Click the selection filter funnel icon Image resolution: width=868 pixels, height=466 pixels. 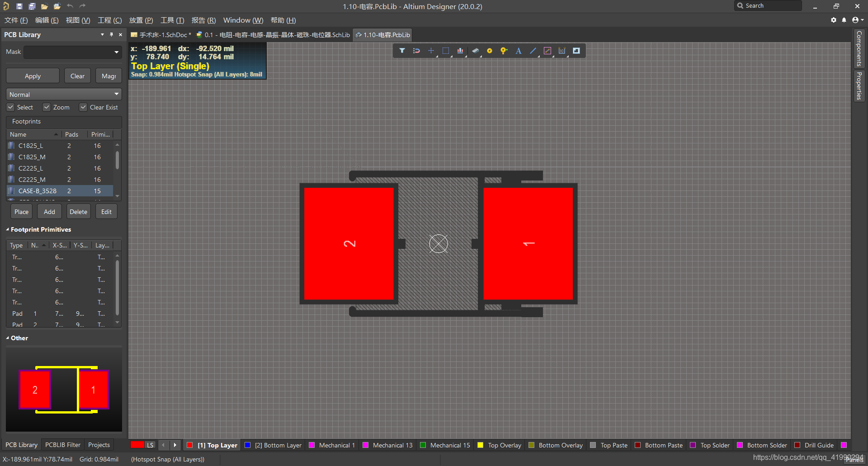[x=402, y=51]
